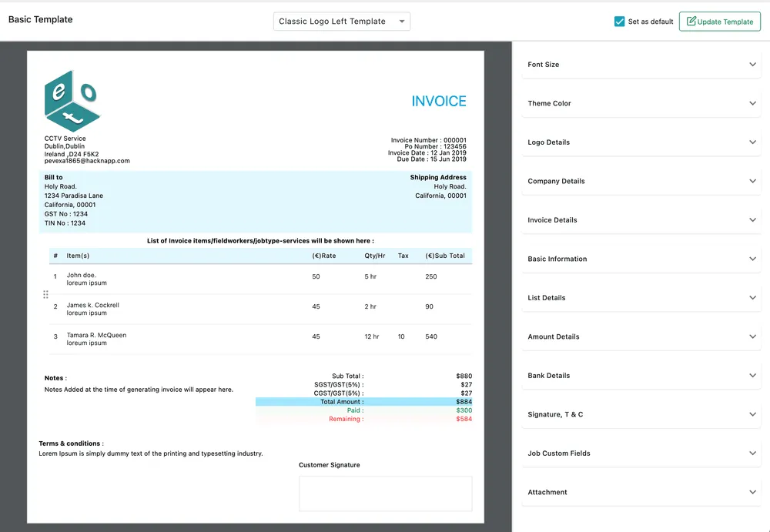The height and width of the screenshot is (532, 770).
Task: Click the 'Terms & conditions :' heading
Action: (x=71, y=443)
